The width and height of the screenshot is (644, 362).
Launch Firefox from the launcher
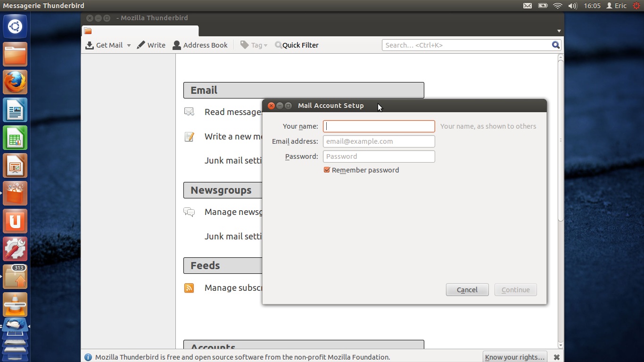(15, 82)
